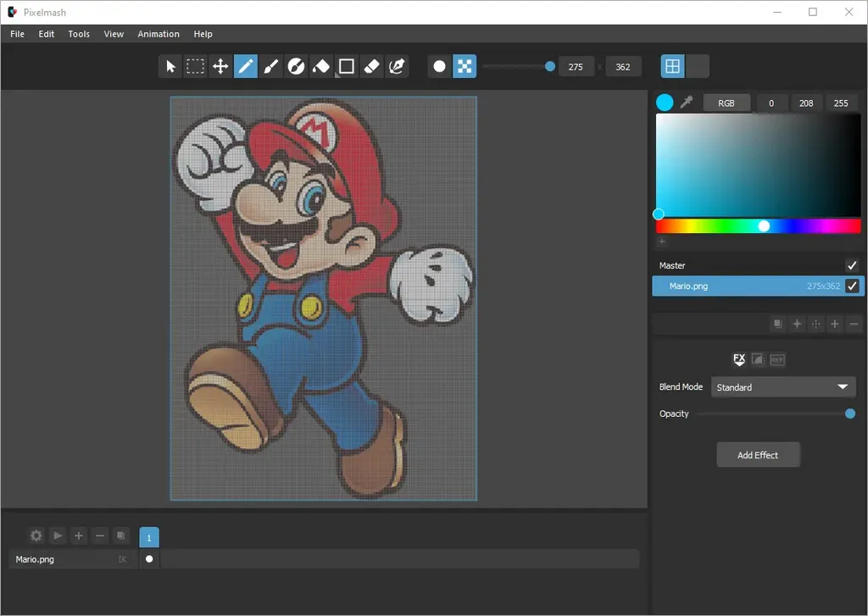Activate the eyedropper color picker
Viewport: 868px width, 616px height.
tap(687, 103)
